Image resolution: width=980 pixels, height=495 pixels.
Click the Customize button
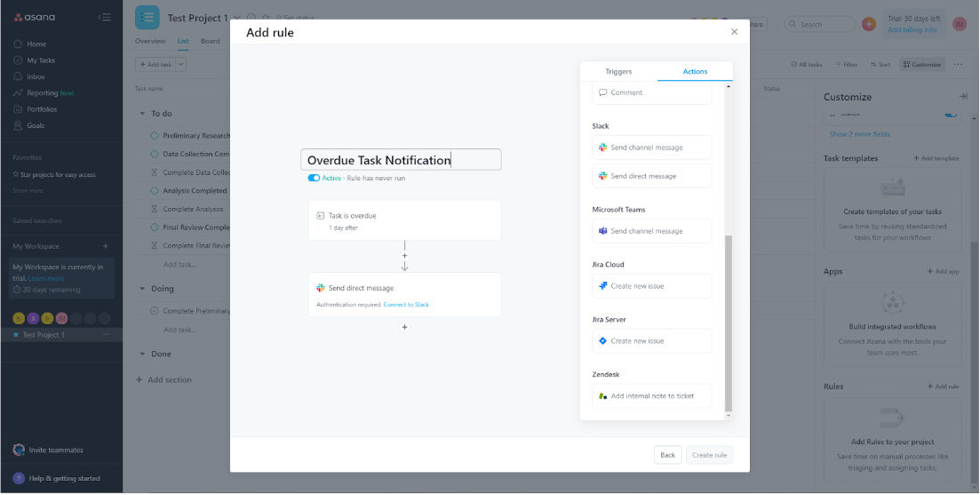pyautogui.click(x=922, y=64)
